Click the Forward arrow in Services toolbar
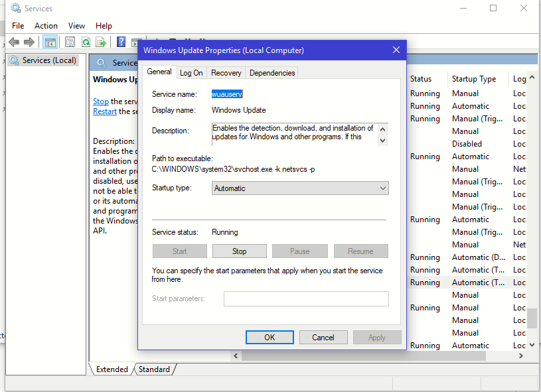 (x=29, y=42)
